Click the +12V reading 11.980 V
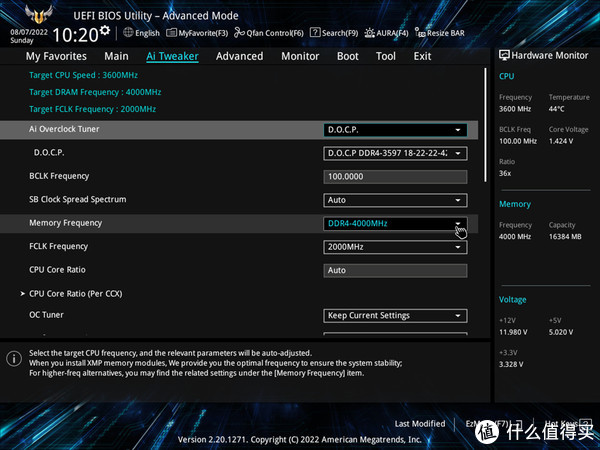Image resolution: width=600 pixels, height=450 pixels. tap(513, 332)
